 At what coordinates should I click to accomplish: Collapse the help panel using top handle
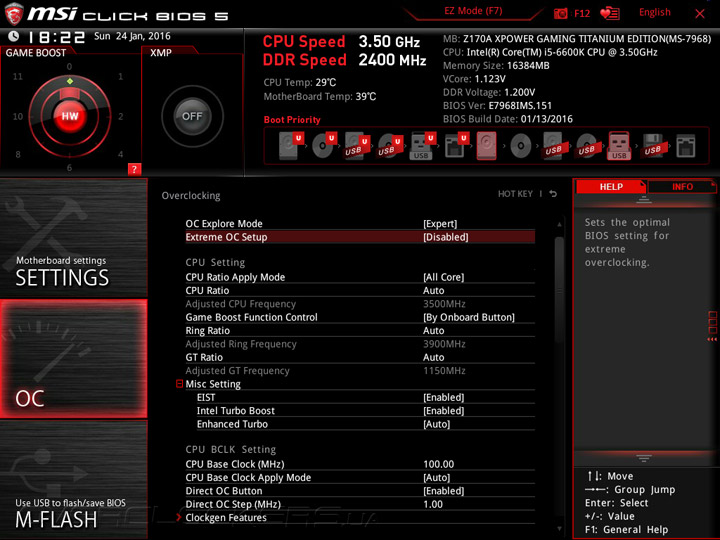point(644,199)
